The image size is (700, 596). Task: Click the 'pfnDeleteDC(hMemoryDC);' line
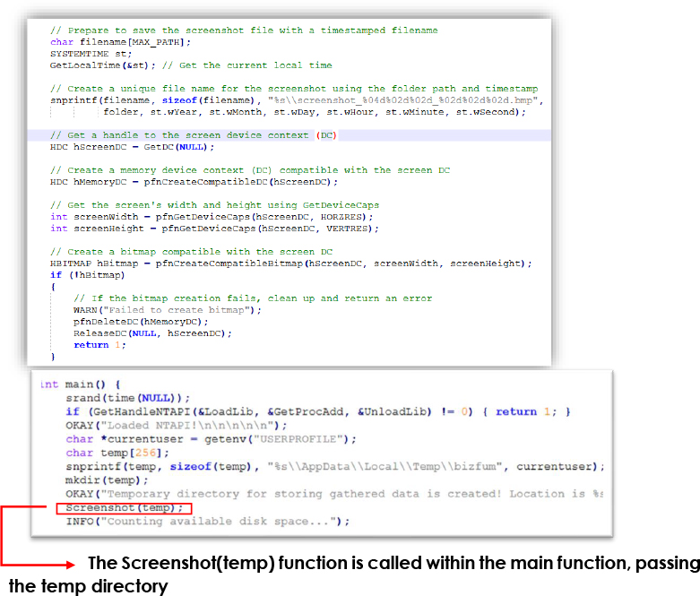[141, 322]
